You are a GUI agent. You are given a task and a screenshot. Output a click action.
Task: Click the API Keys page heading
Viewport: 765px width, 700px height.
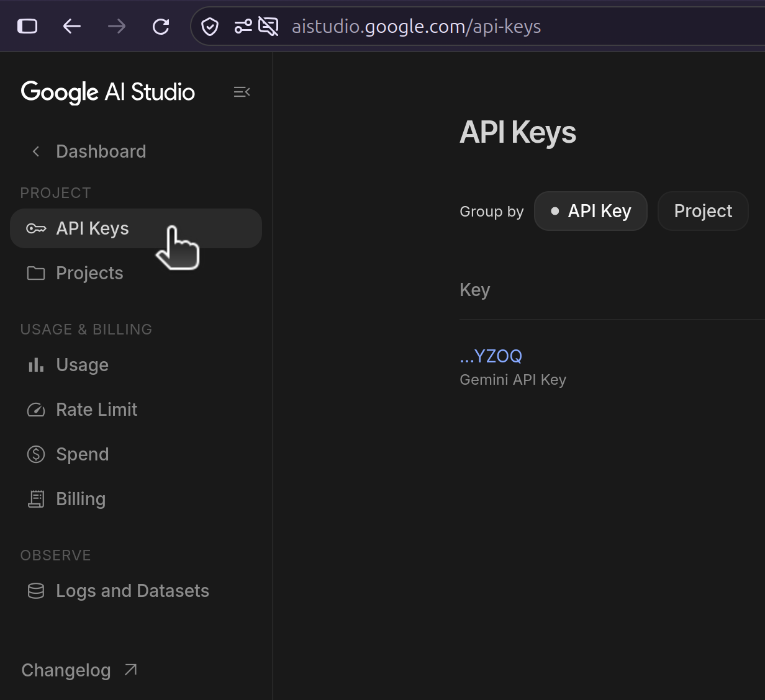pyautogui.click(x=518, y=133)
